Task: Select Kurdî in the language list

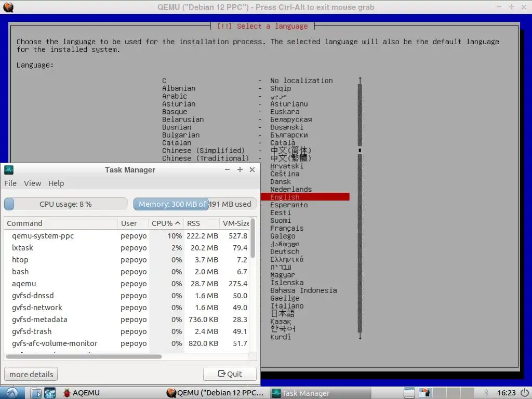Action: 280,337
